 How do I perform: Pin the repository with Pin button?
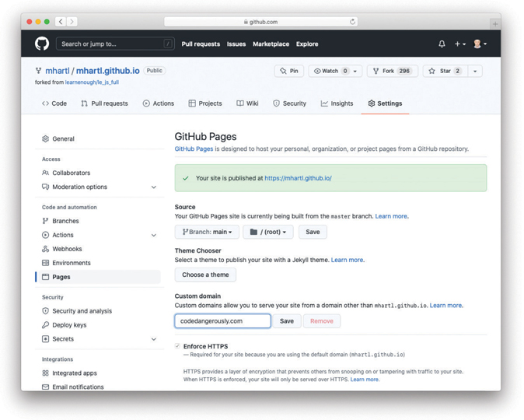pyautogui.click(x=289, y=71)
